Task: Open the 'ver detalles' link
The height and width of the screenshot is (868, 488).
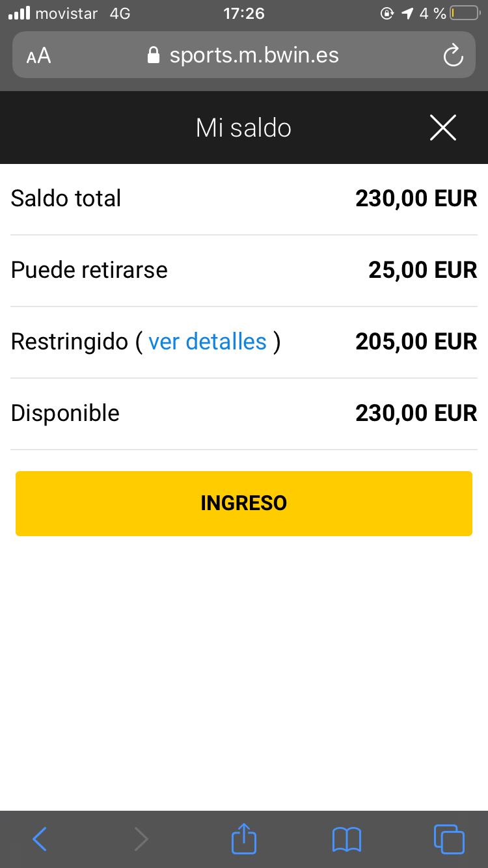Action: (208, 342)
